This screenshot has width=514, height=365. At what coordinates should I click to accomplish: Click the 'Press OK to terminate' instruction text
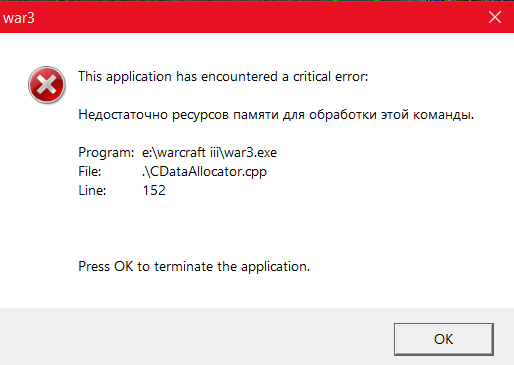(194, 267)
